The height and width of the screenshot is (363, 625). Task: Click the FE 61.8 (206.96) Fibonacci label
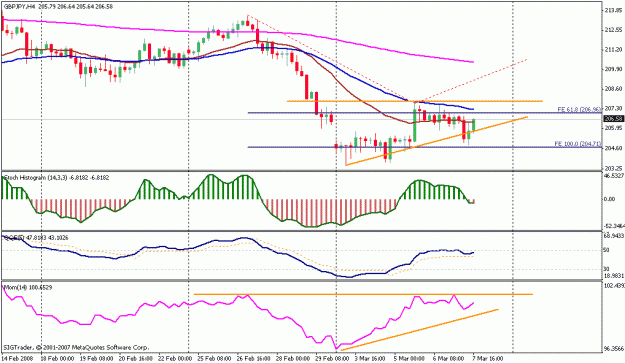click(x=579, y=109)
